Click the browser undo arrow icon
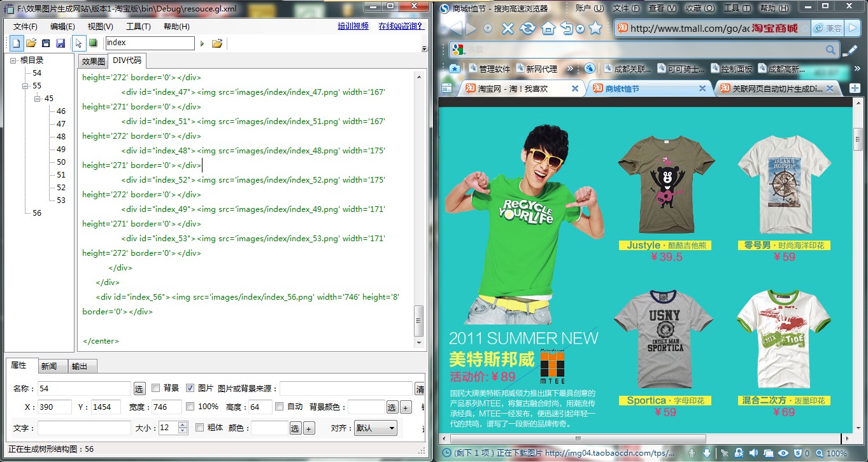 pos(566,29)
